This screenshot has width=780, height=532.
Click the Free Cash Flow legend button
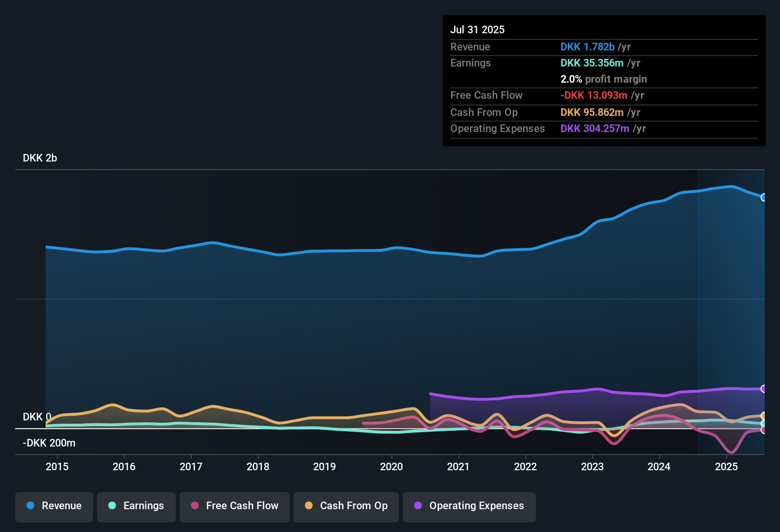pos(234,506)
